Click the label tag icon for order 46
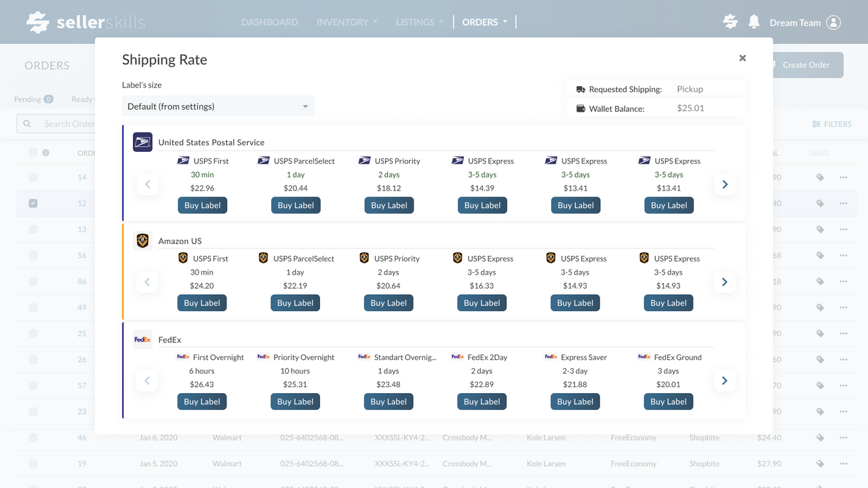The height and width of the screenshot is (488, 868). tap(820, 438)
